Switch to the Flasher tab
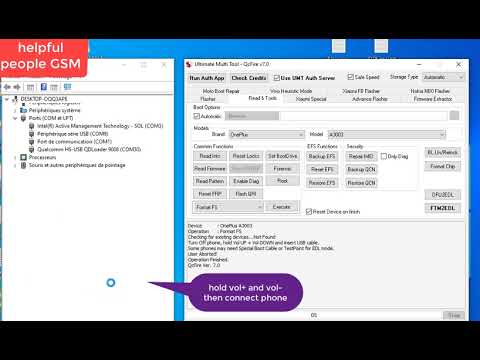Viewport: 480px width, 360px height. click(208, 99)
